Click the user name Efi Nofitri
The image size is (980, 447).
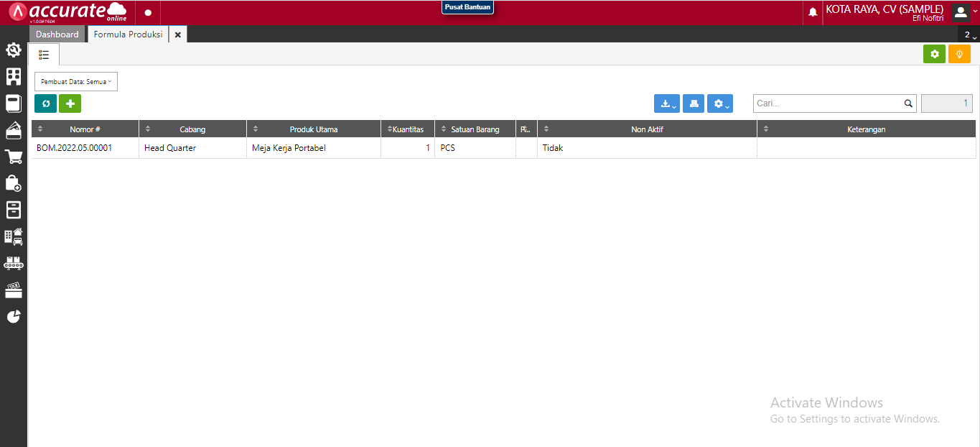click(x=928, y=18)
